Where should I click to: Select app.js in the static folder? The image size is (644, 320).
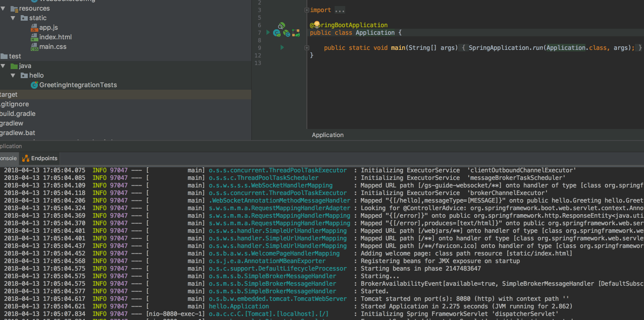(x=48, y=28)
